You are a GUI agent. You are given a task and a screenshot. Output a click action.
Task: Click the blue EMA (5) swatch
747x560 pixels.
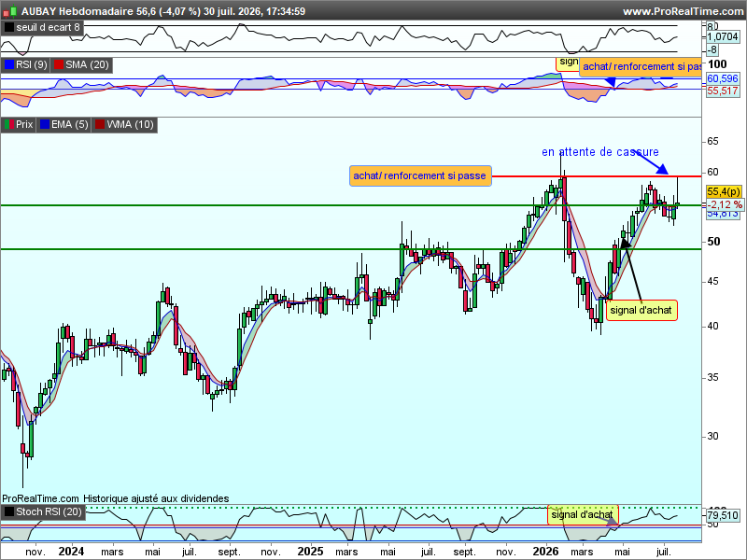point(45,125)
